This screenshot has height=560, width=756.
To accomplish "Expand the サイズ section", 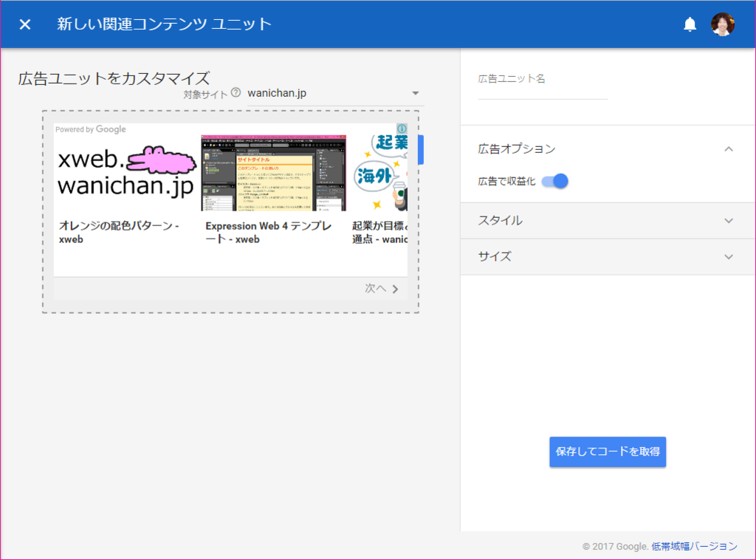I will (608, 256).
